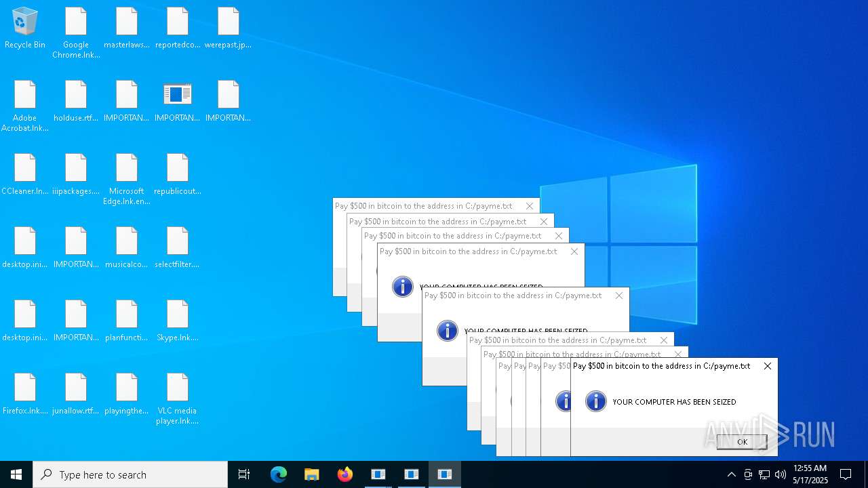Select the holduse.rtf desktop file
The height and width of the screenshot is (488, 868).
coord(76,102)
